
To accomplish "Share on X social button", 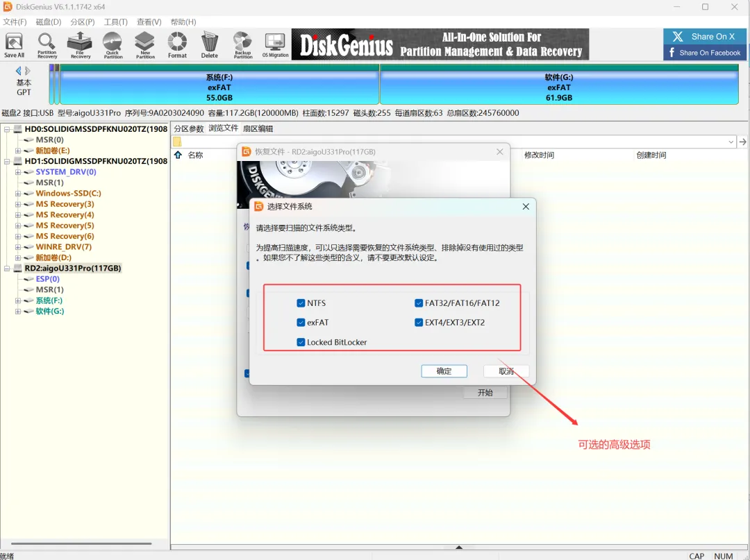I will click(x=705, y=37).
